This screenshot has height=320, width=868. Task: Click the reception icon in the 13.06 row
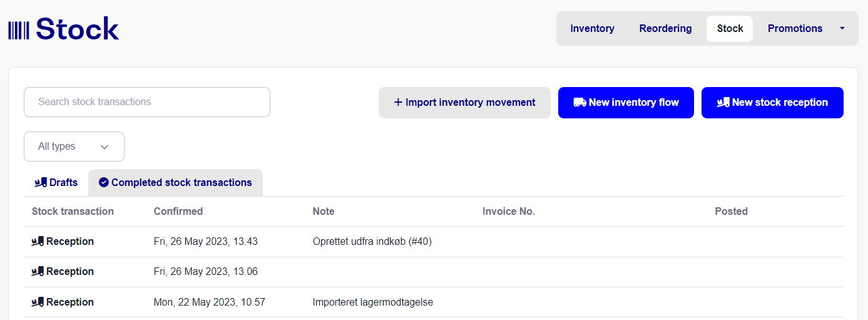click(38, 271)
